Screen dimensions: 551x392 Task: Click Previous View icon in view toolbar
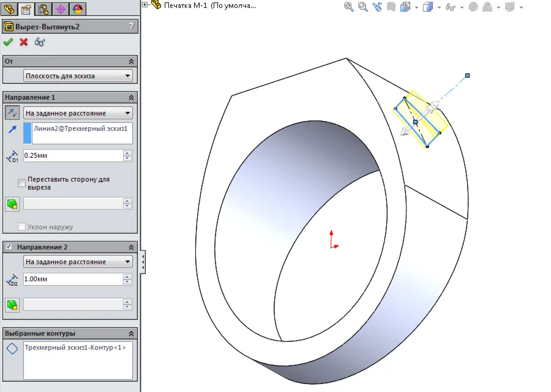tap(377, 7)
